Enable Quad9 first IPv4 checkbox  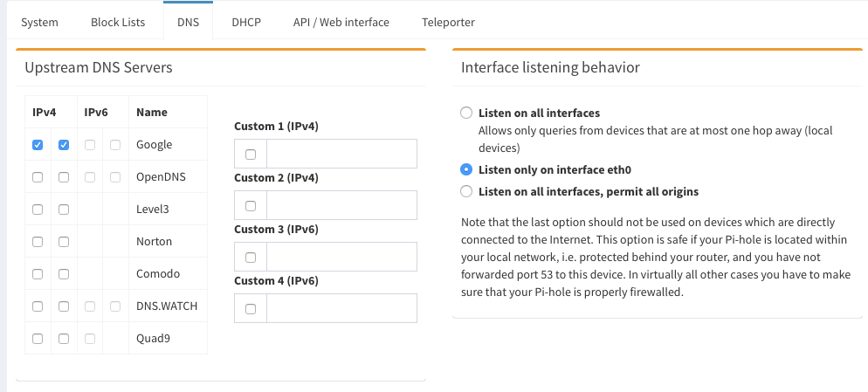pyautogui.click(x=38, y=339)
